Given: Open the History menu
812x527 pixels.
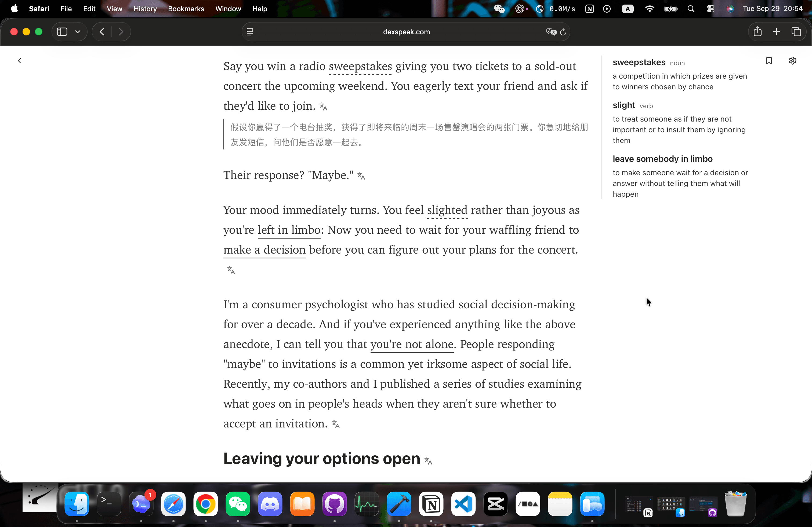Looking at the screenshot, I should click(145, 9).
